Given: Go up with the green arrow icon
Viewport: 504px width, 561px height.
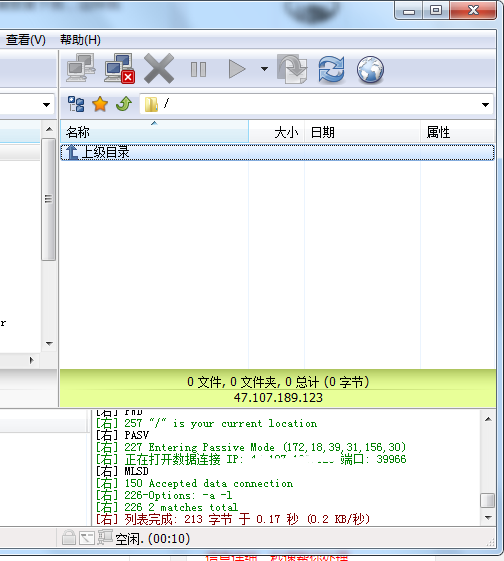Looking at the screenshot, I should (x=124, y=104).
